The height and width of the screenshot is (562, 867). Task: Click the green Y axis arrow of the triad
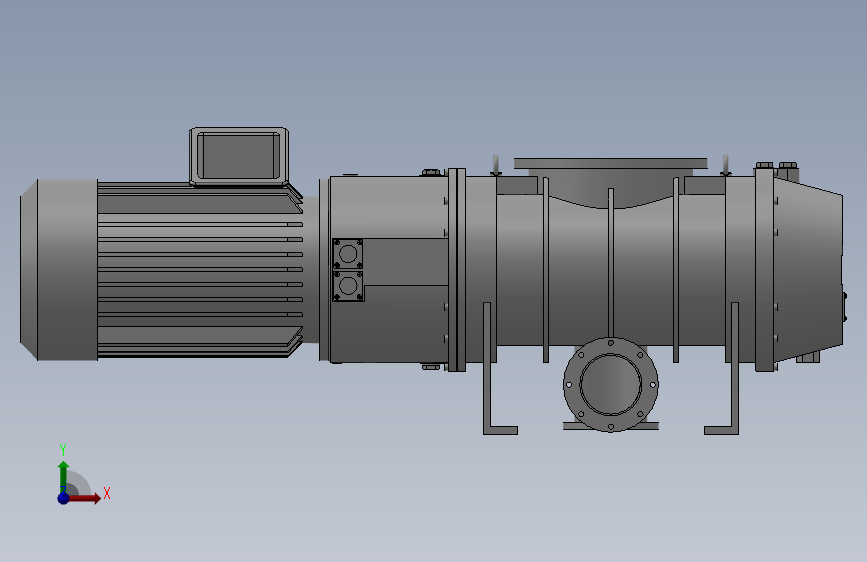[64, 475]
